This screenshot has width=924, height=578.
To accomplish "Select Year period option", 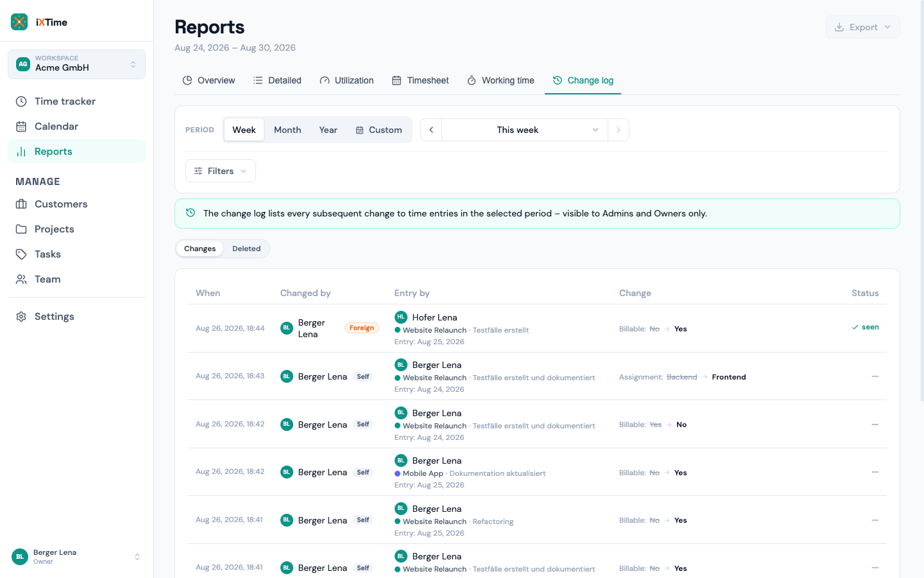I will 328,130.
